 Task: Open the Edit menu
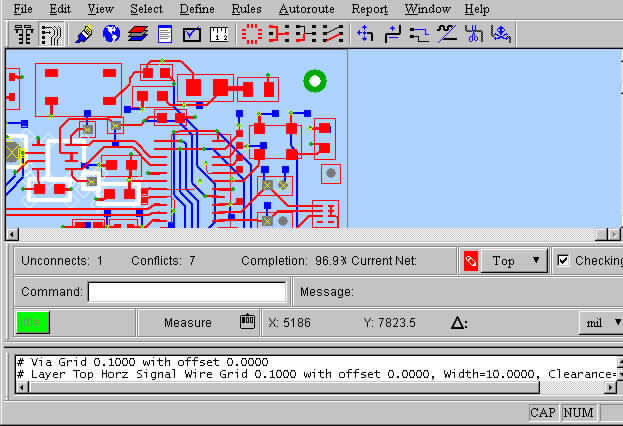click(60, 9)
